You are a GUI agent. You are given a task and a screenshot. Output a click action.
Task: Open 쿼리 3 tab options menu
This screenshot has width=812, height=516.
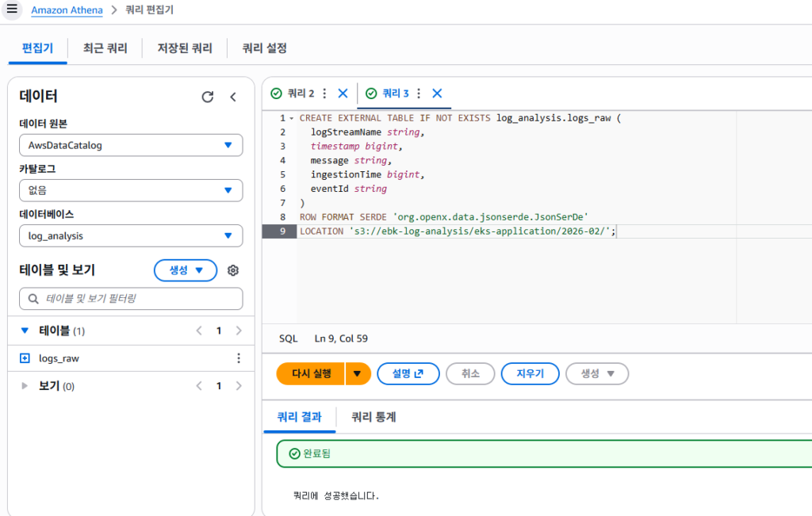[419, 94]
